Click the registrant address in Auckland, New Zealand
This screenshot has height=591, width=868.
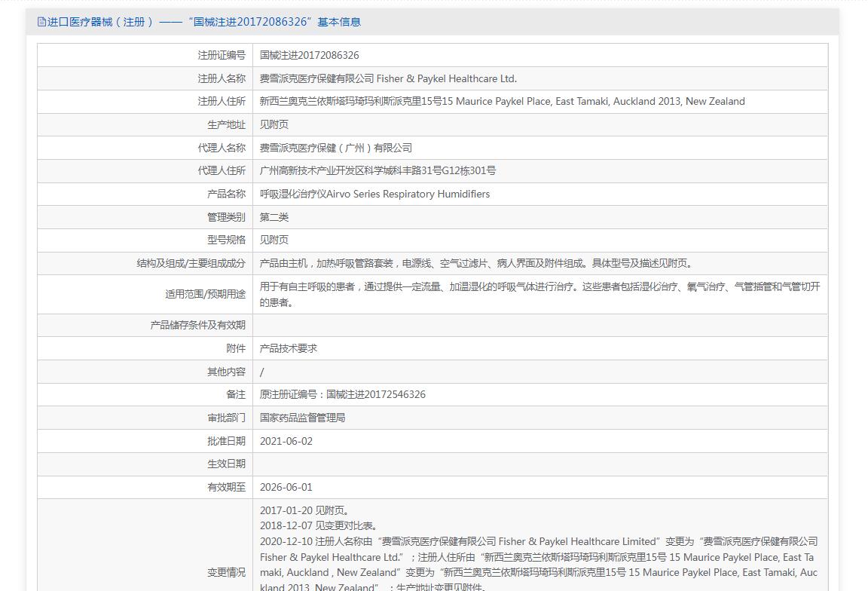502,101
